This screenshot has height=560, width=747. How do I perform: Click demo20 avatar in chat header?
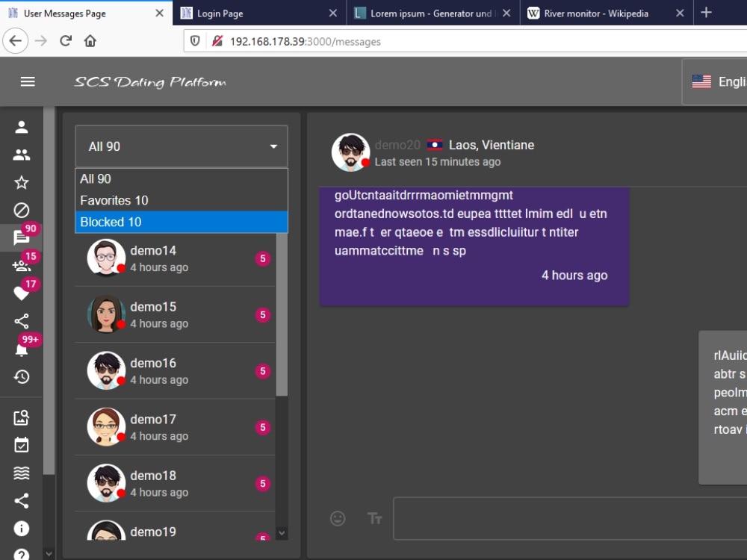[x=350, y=152]
